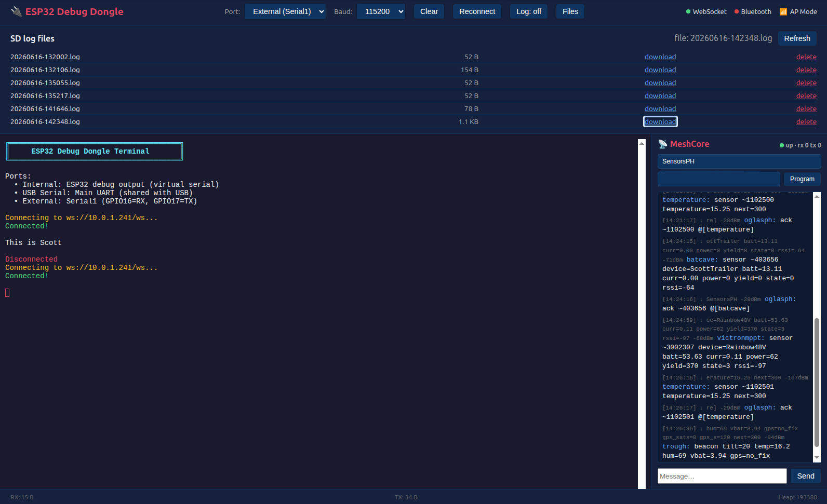
Task: Click the trough: sender name
Action: coord(676,446)
